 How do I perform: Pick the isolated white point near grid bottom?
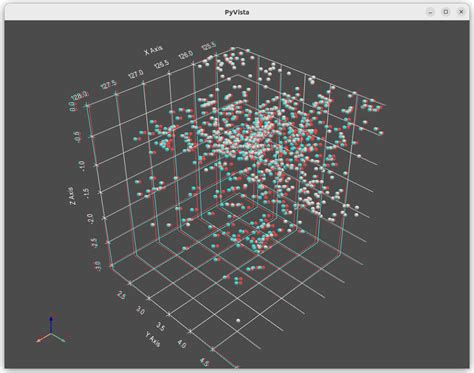point(238,321)
